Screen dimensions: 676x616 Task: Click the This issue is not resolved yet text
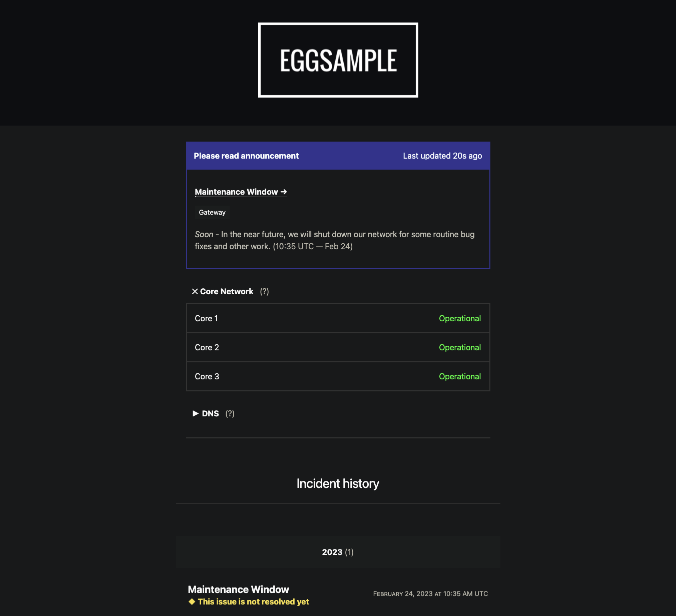253,601
